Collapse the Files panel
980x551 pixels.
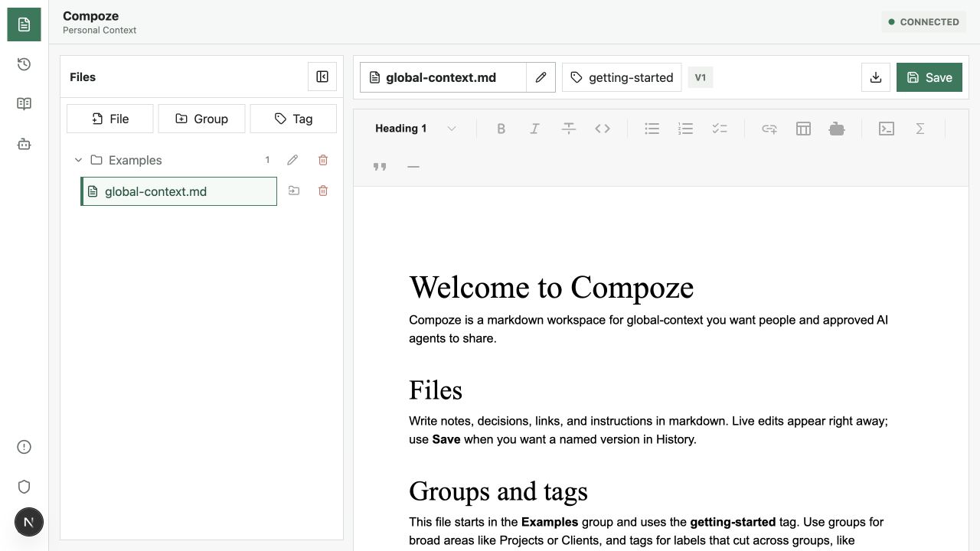322,77
